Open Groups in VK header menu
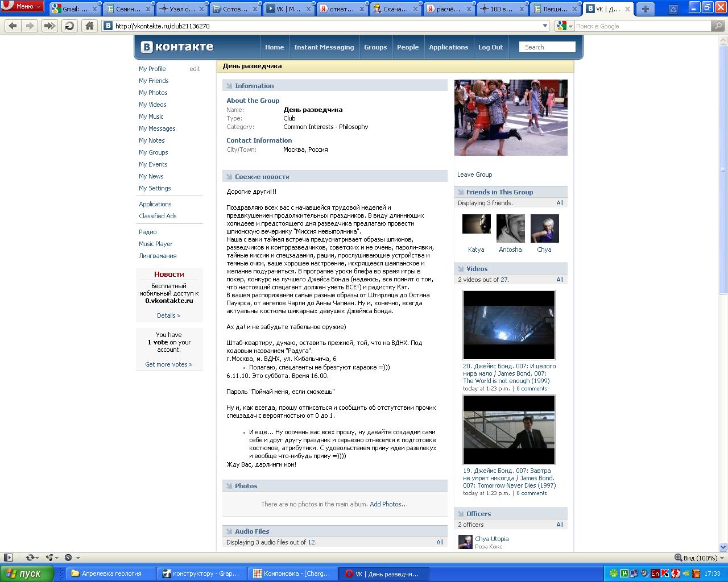Viewport: 728px width, 582px height. [375, 47]
